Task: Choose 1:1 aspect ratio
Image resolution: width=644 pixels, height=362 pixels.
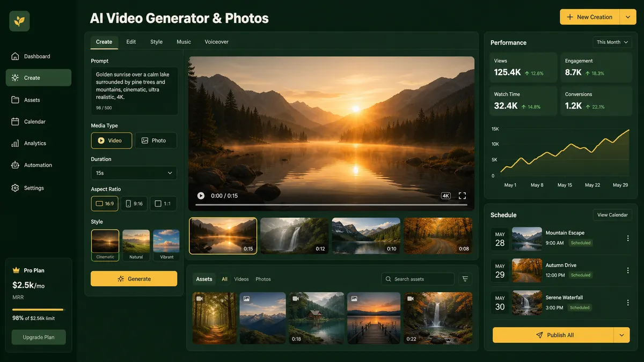Action: point(163,204)
